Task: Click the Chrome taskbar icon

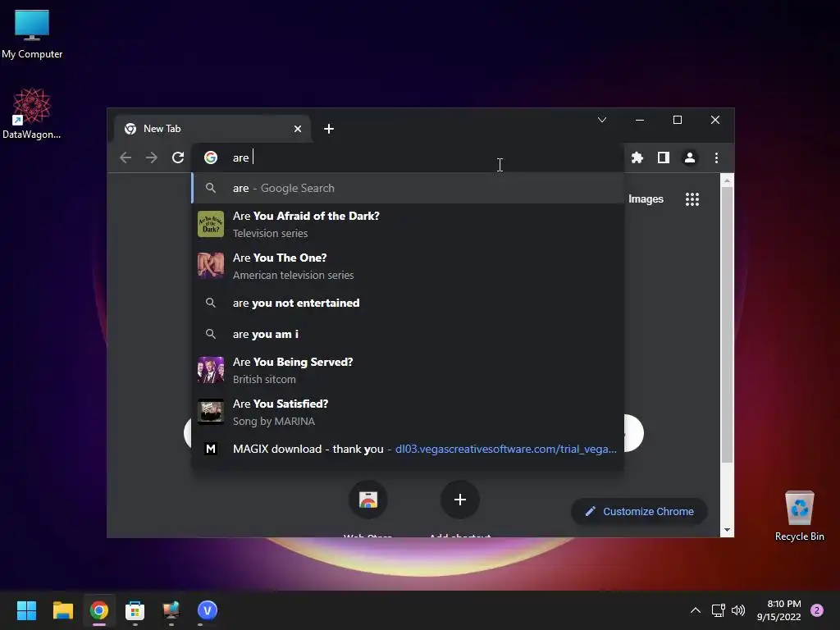Action: 99,610
